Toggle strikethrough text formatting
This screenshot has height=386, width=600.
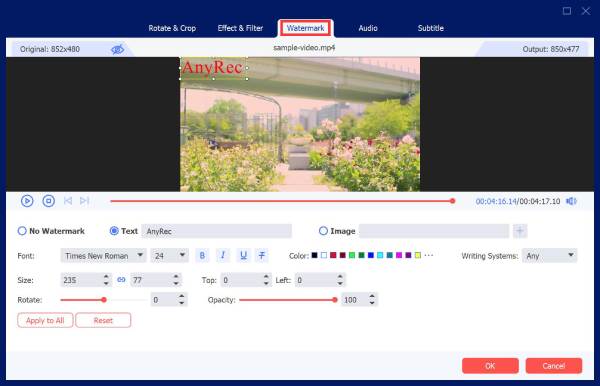262,256
